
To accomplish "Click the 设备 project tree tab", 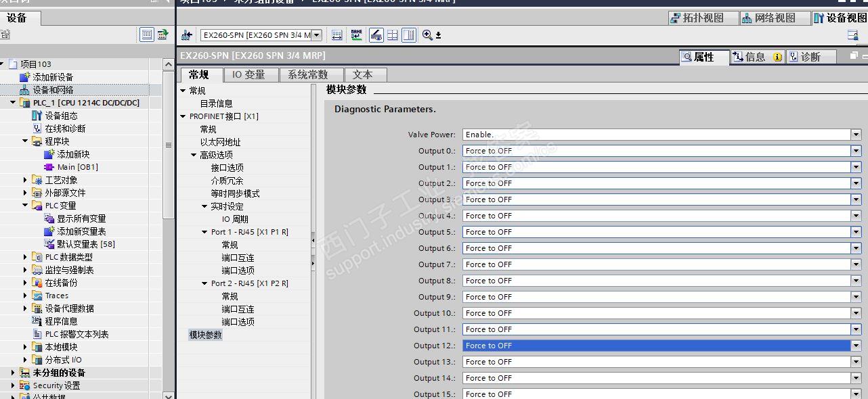I will pos(20,18).
